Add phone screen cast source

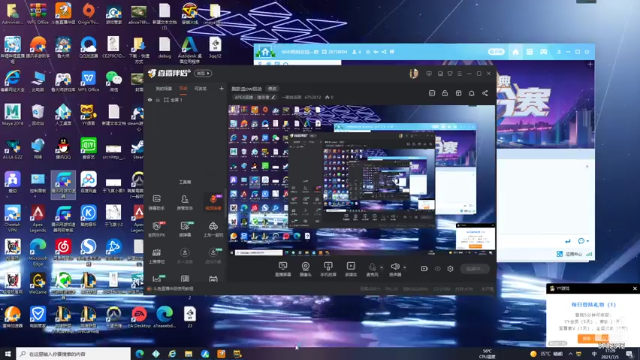(x=328, y=269)
